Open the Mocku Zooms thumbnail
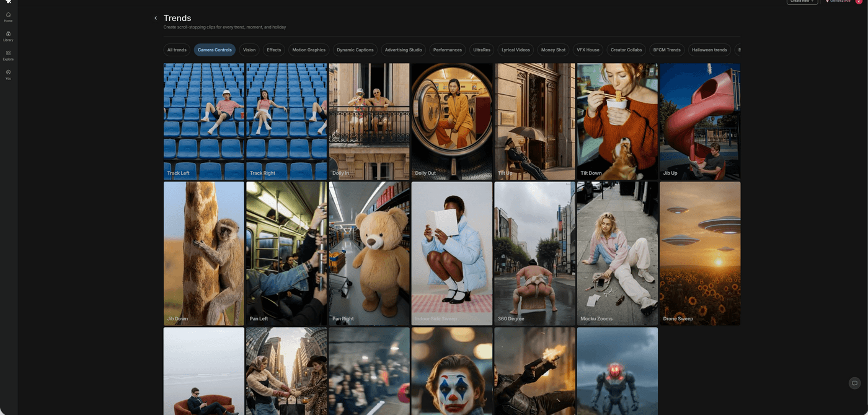Viewport: 868px width, 415px height. [x=618, y=253]
